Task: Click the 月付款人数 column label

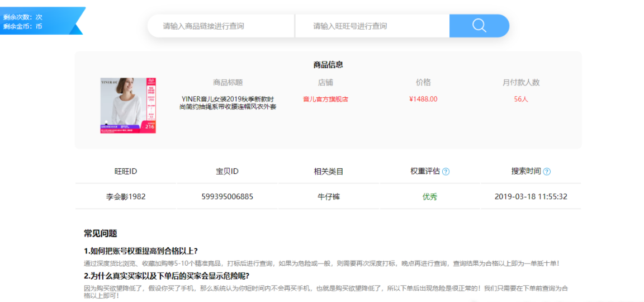Action: pos(521,82)
